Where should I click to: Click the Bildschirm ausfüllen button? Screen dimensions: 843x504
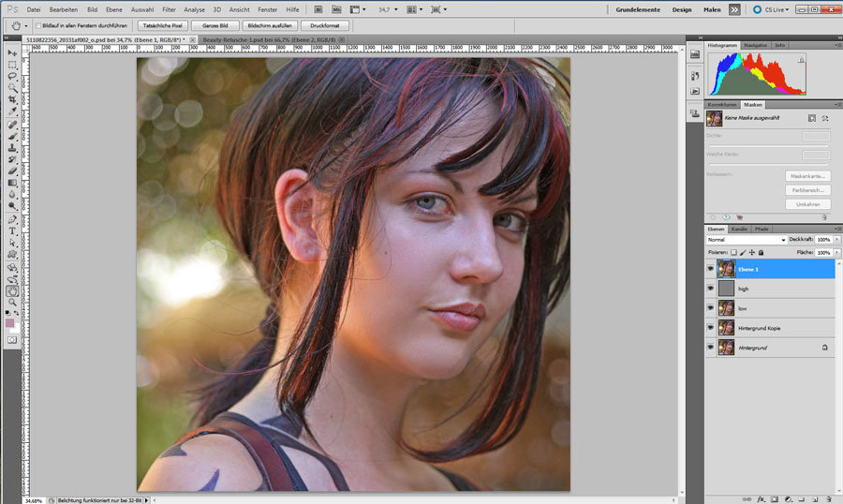[270, 25]
